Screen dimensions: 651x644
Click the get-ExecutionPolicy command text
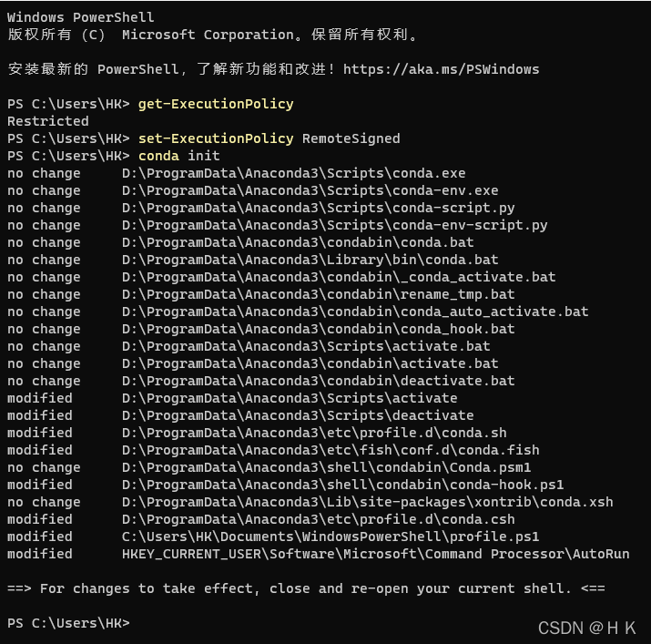(216, 104)
